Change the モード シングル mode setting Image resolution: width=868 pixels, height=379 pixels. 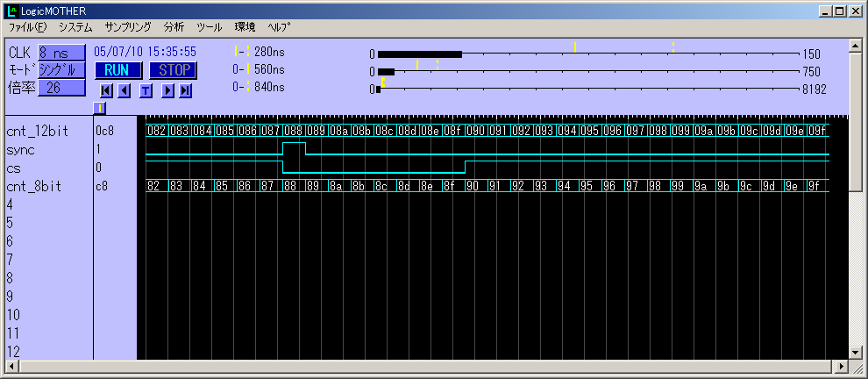60,70
